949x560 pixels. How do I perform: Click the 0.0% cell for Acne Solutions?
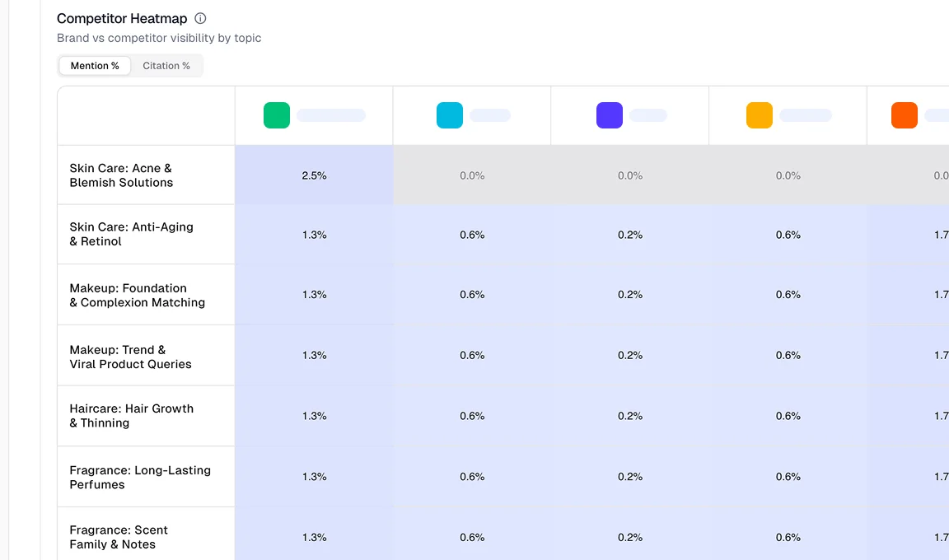471,175
